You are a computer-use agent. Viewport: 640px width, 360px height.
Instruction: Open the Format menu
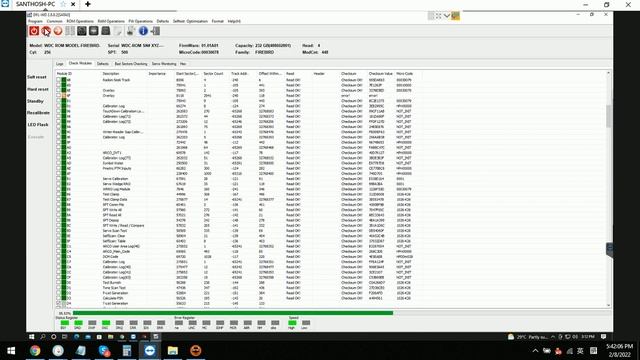[218, 21]
